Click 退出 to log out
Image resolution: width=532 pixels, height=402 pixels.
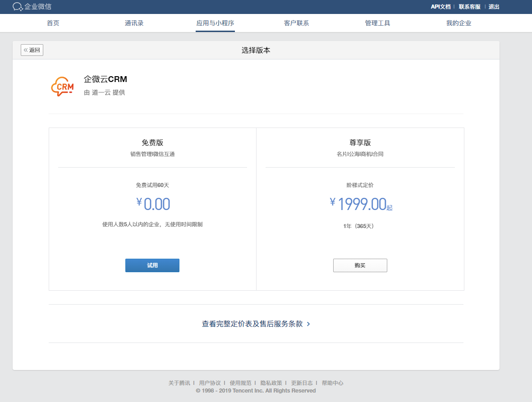(x=494, y=7)
